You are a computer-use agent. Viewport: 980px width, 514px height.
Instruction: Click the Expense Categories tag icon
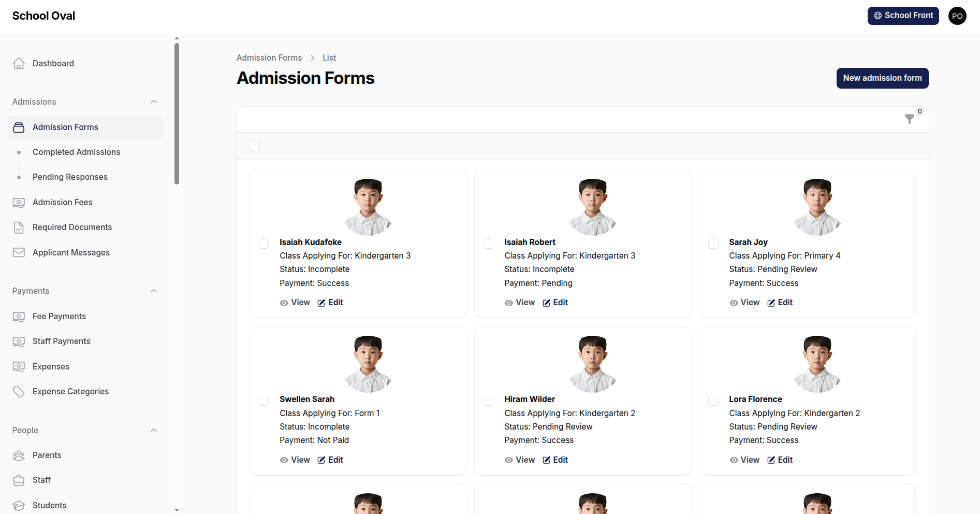19,391
